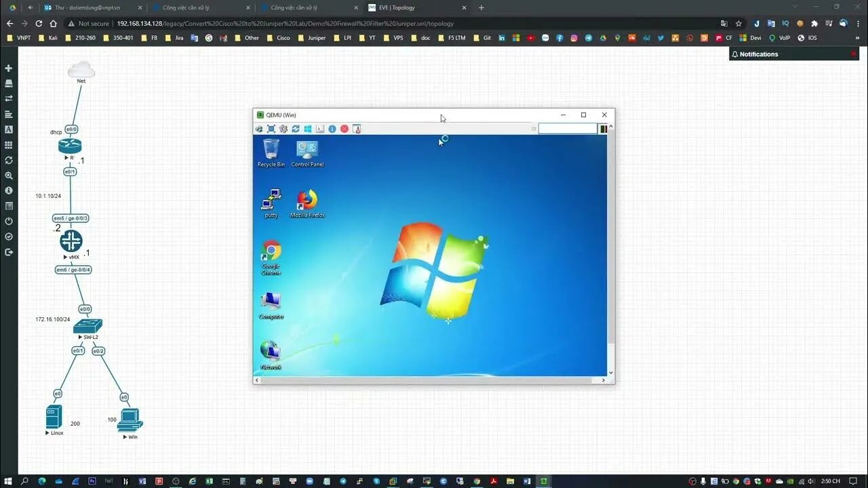Open the settings gear in QEMU toolbar
The height and width of the screenshot is (488, 868).
pyautogui.click(x=283, y=129)
